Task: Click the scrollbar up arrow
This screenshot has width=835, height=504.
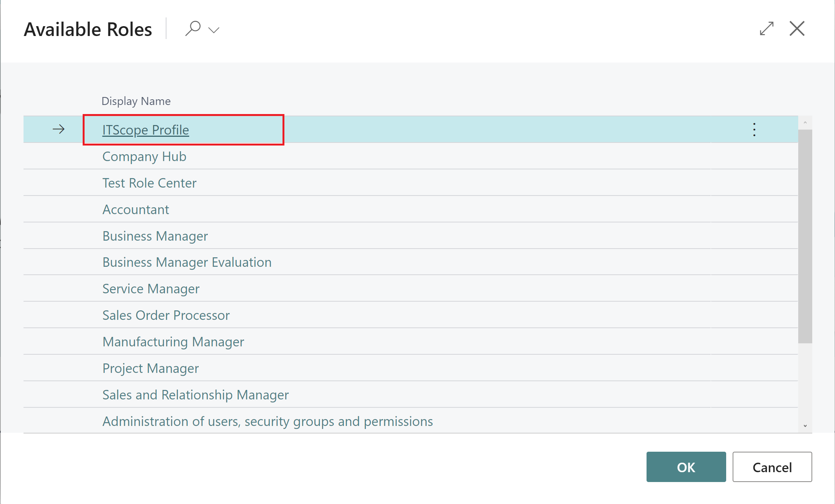Action: click(805, 122)
